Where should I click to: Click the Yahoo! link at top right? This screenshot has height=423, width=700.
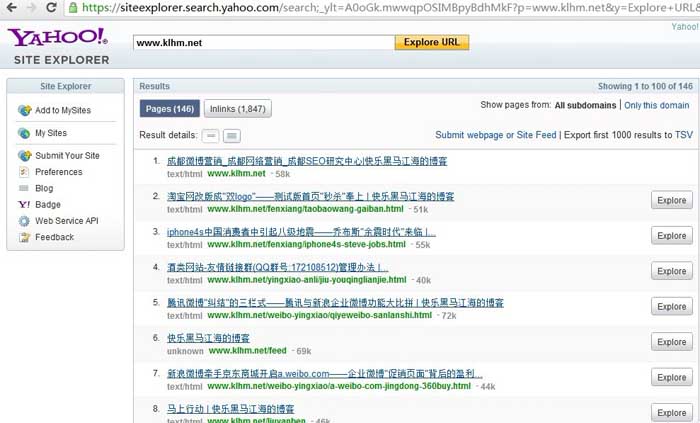[x=685, y=27]
